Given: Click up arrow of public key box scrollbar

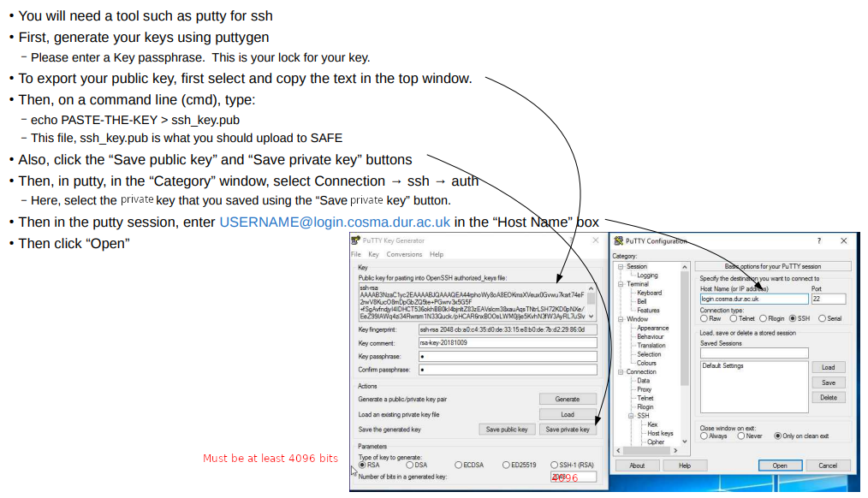Looking at the screenshot, I should coord(592,289).
